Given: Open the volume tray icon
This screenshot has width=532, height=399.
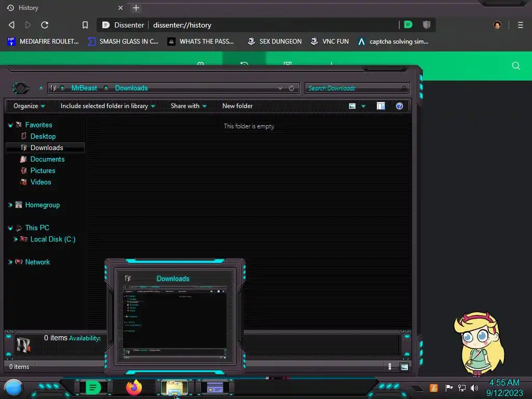Looking at the screenshot, I should click(x=474, y=388).
